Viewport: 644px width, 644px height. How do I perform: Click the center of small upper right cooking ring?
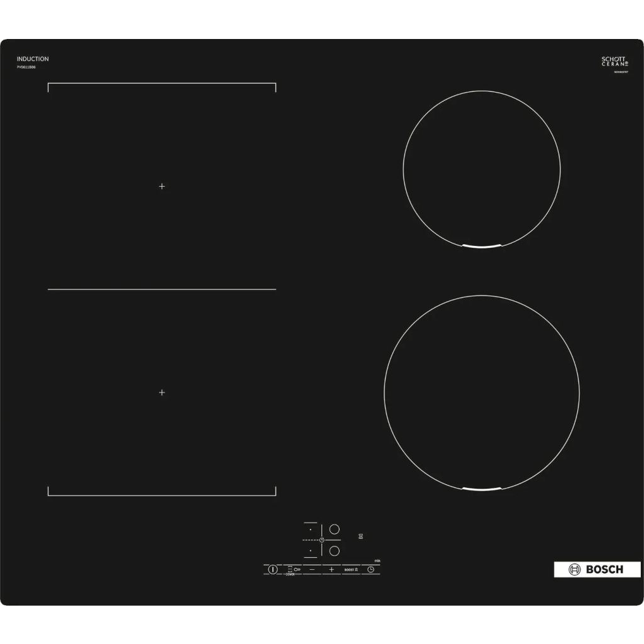(482, 170)
